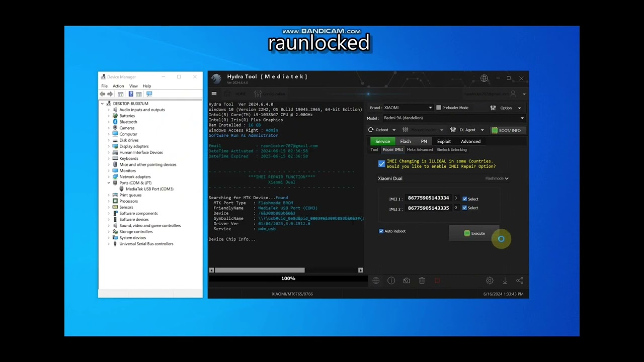The height and width of the screenshot is (362, 644).
Task: Open View menu in Device Manager
Action: click(133, 86)
